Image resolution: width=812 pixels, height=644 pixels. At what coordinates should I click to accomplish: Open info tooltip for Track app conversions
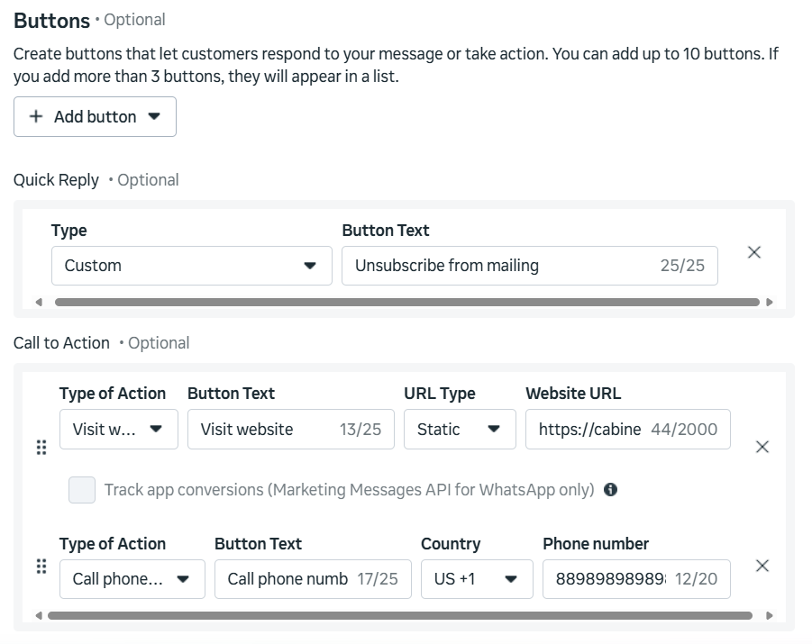click(610, 490)
